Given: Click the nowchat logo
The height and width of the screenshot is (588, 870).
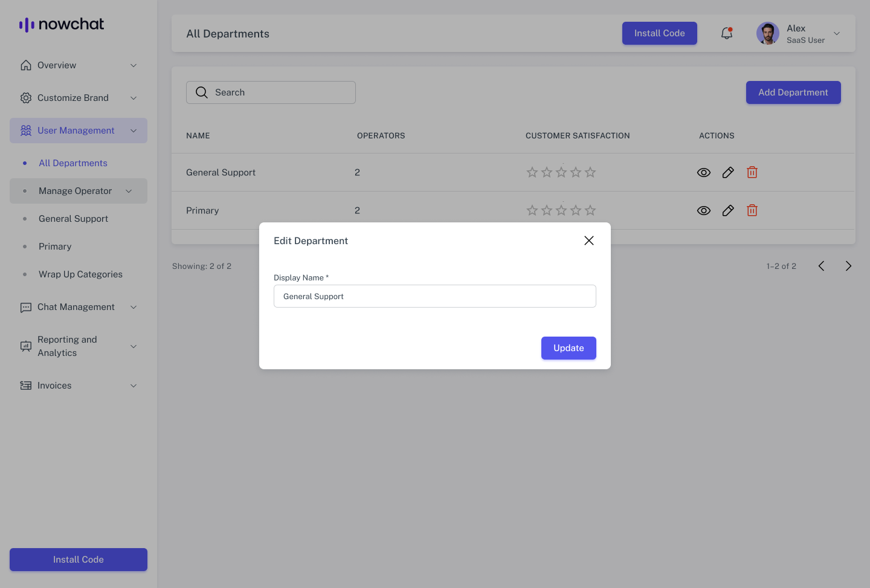Looking at the screenshot, I should coord(62,24).
